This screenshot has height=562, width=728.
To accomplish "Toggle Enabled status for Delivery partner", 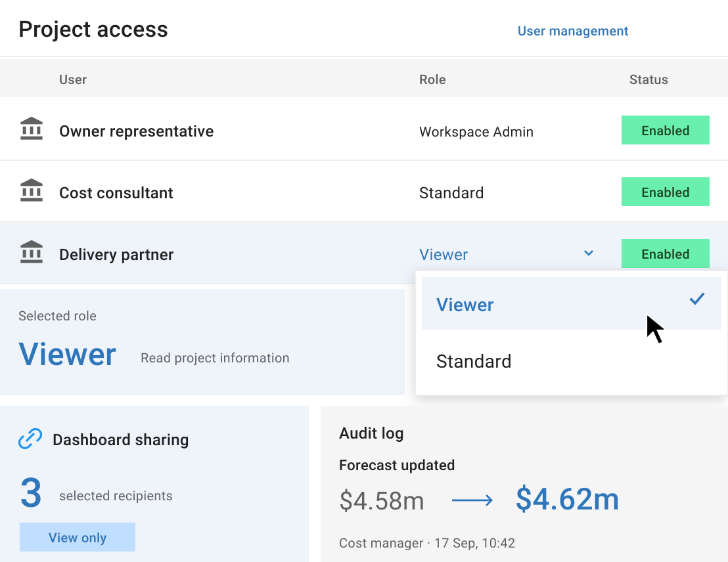I will (x=666, y=253).
